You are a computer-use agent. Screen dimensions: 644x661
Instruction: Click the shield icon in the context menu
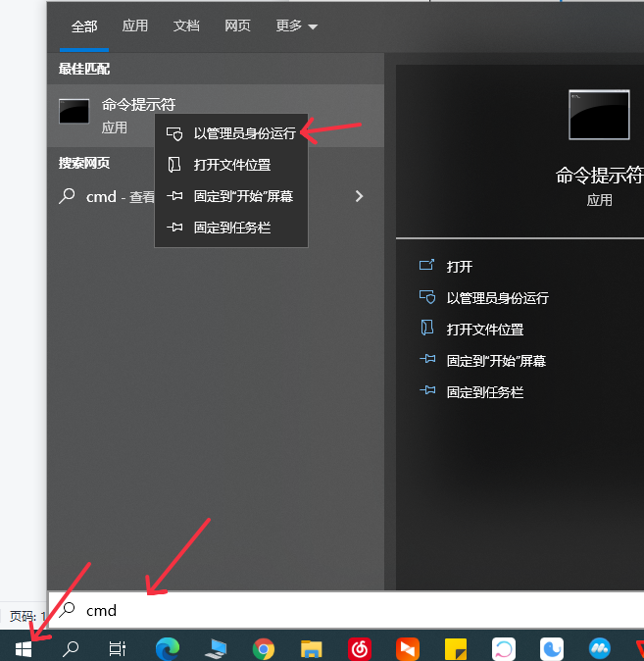coord(174,133)
